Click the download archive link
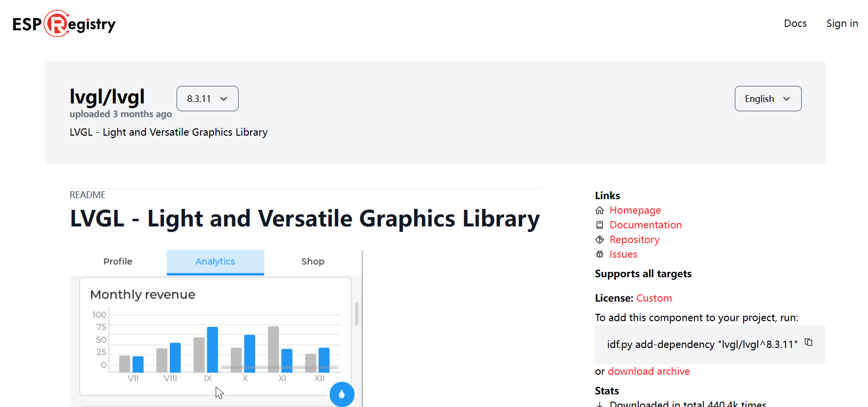Screen dimensions: 868x407 648,371
